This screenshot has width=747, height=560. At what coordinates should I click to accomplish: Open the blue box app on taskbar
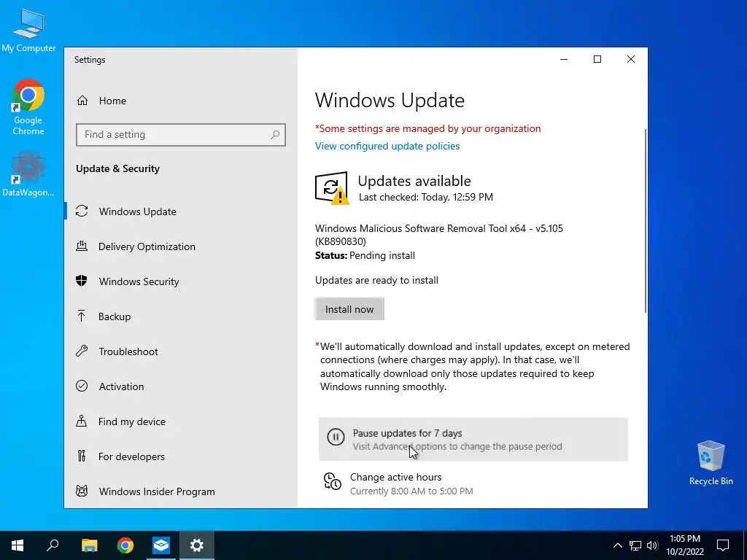coord(161,545)
